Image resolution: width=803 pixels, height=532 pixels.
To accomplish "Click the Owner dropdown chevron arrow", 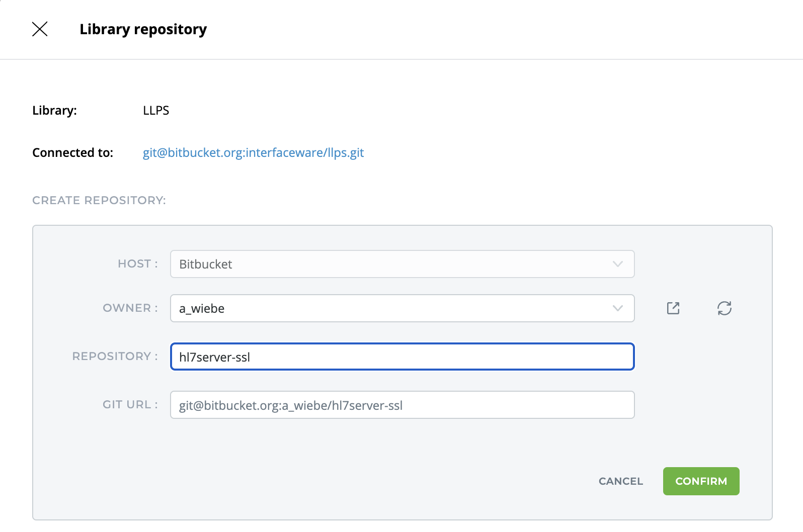I will coord(618,308).
